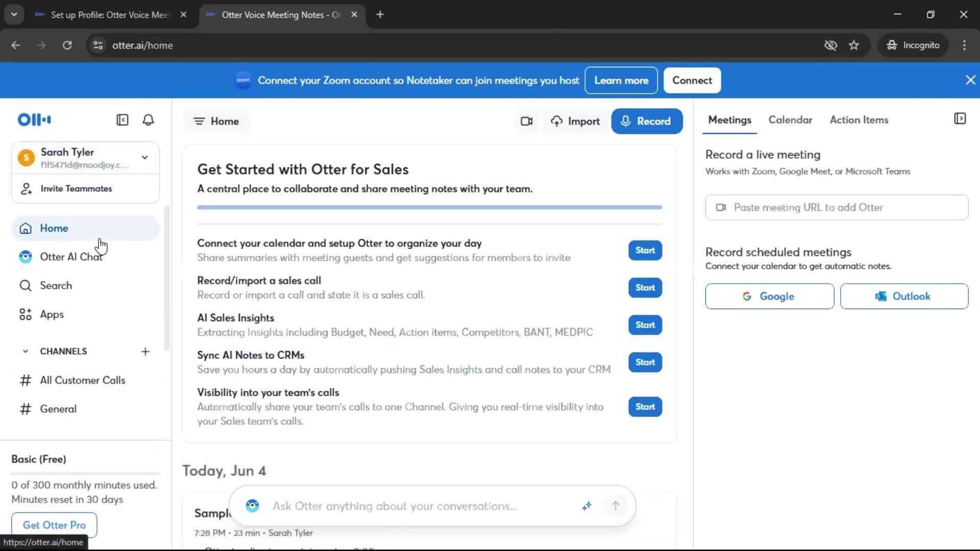
Task: Switch to the Calendar tab
Action: pyautogui.click(x=790, y=120)
